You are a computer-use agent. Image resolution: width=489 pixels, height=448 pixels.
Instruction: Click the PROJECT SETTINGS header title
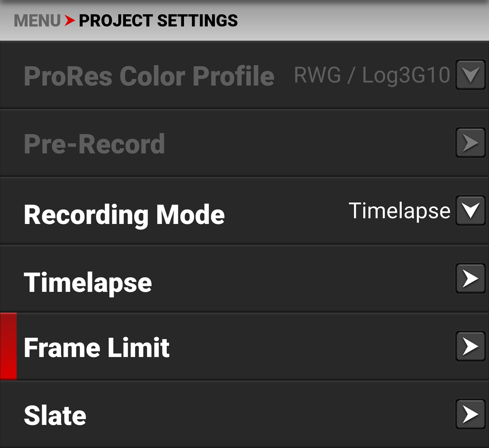158,21
